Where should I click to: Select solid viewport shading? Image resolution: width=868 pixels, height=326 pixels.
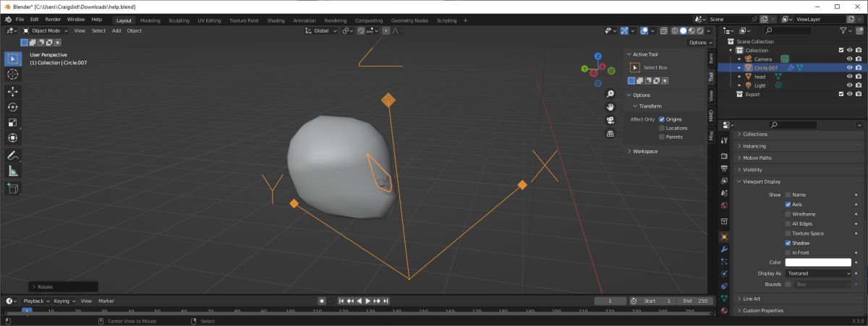pyautogui.click(x=684, y=31)
